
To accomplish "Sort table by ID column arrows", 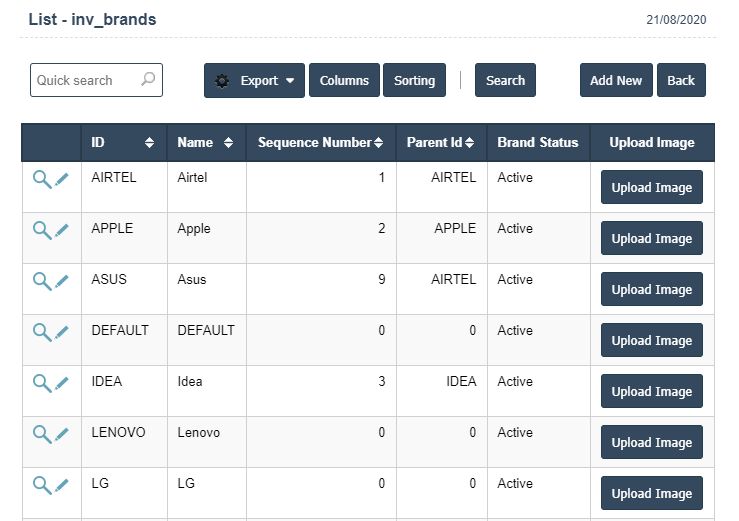I will tap(150, 143).
